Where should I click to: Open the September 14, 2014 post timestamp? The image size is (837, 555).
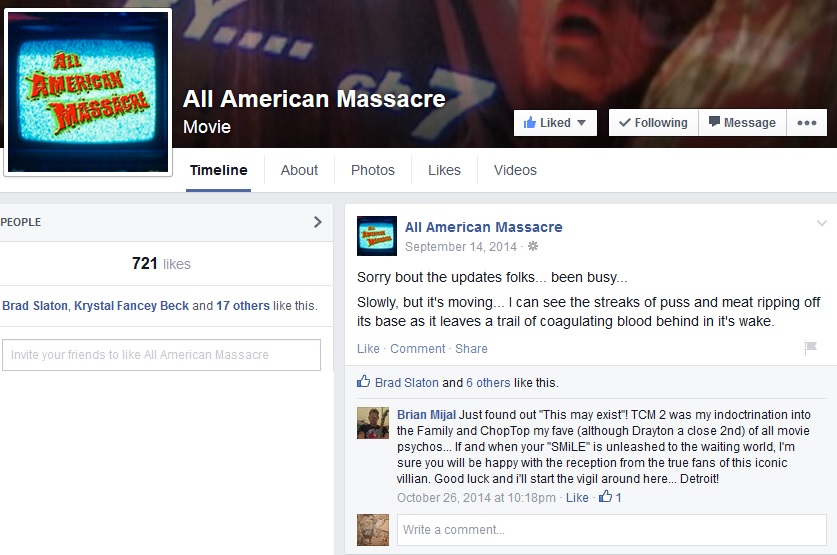(x=461, y=247)
